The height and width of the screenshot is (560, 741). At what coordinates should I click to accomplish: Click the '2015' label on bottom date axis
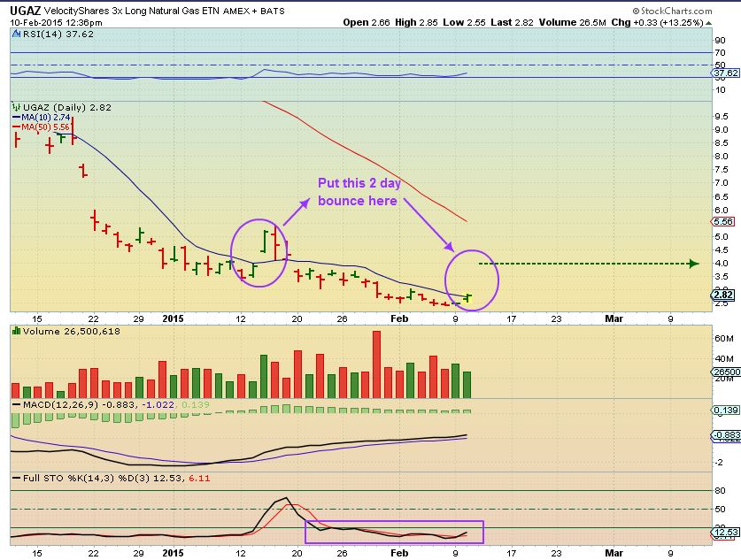(173, 553)
